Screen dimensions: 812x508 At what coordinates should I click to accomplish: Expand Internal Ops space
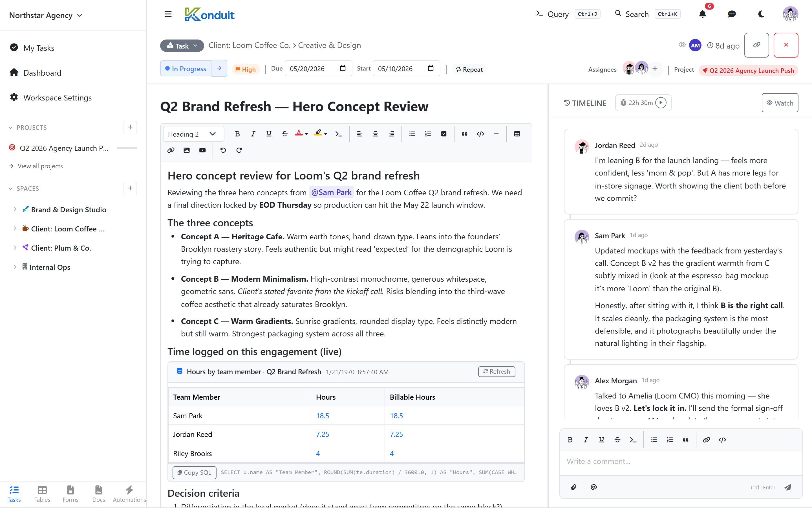(15, 267)
